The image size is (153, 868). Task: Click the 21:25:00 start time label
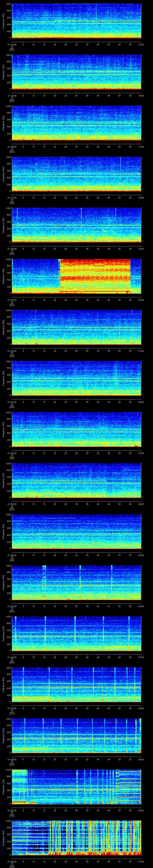12,606
